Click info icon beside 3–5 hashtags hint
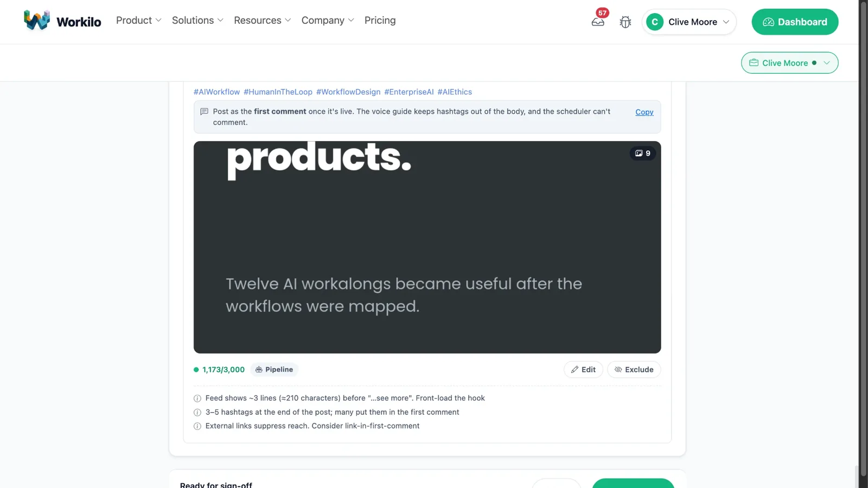This screenshot has width=868, height=488. (x=197, y=413)
